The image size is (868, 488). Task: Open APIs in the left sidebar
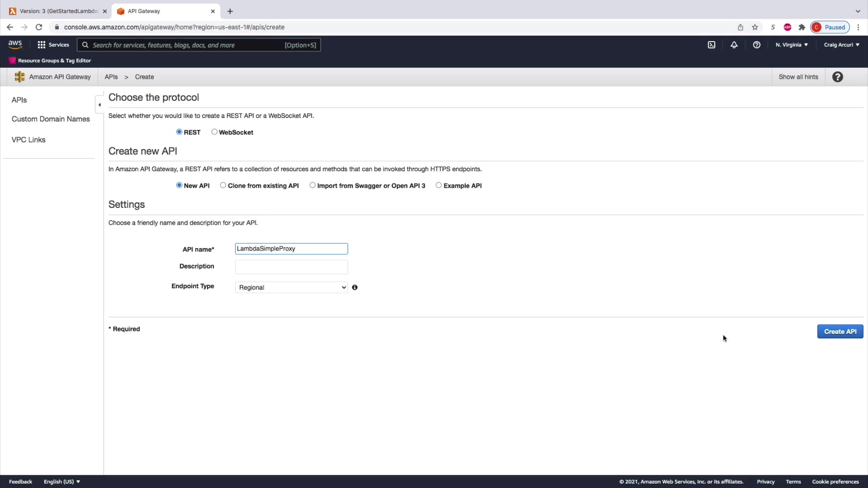click(x=19, y=100)
